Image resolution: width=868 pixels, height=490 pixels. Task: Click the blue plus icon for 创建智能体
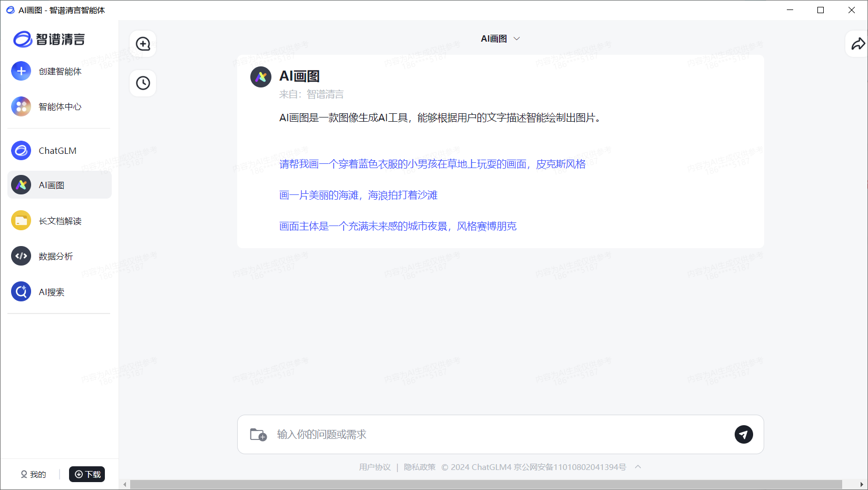tap(21, 71)
